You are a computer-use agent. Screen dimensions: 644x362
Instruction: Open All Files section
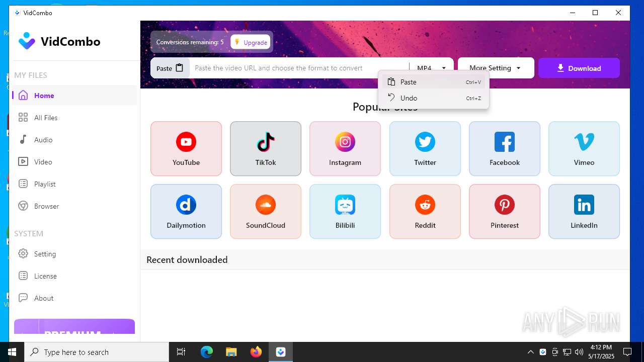(74, 118)
